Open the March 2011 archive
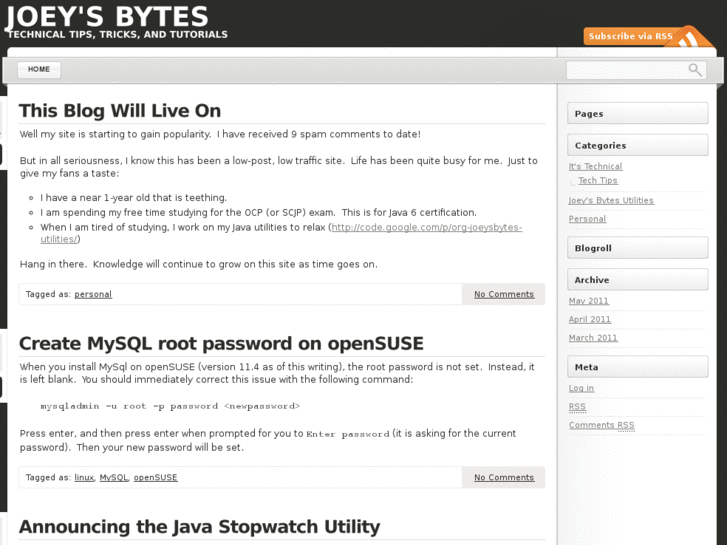727x545 pixels. coord(593,338)
